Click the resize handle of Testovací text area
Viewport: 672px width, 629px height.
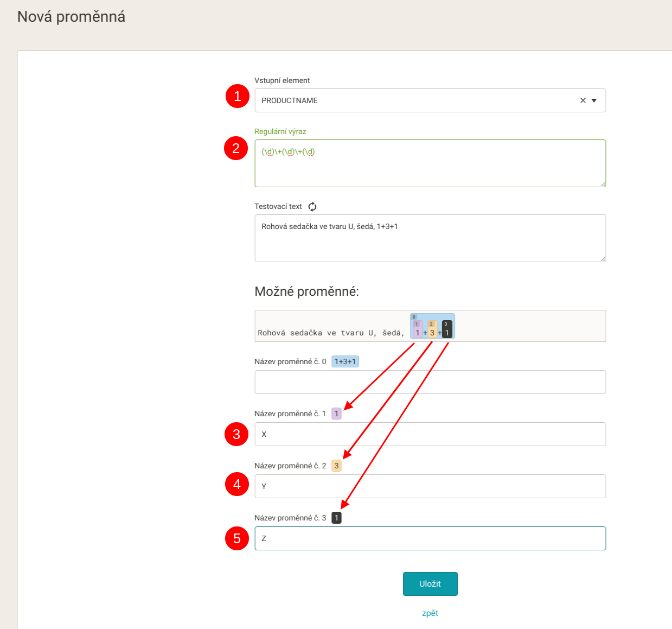pos(603,258)
